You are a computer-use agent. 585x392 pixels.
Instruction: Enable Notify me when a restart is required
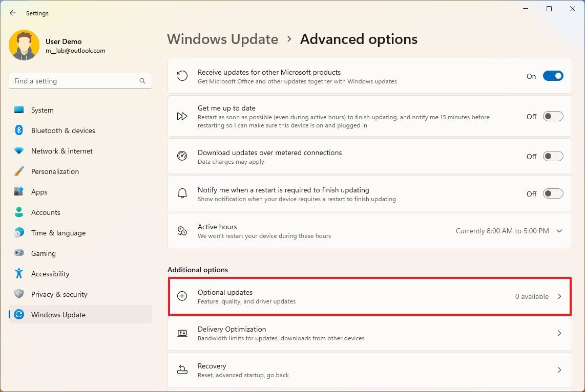[x=553, y=193]
